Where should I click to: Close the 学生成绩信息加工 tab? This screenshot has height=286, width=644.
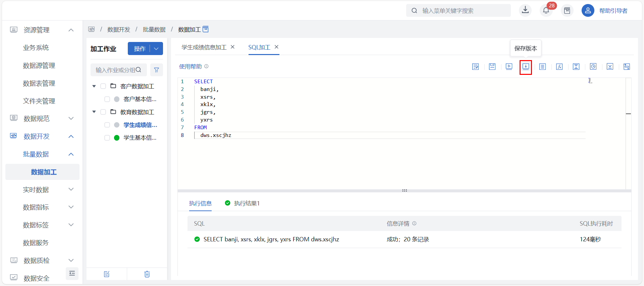point(232,47)
